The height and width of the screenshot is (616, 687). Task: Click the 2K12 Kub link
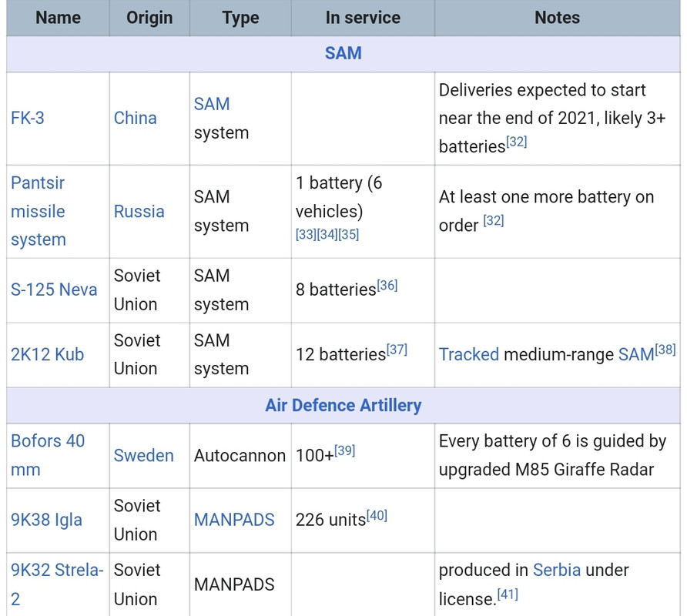pyautogui.click(x=47, y=355)
